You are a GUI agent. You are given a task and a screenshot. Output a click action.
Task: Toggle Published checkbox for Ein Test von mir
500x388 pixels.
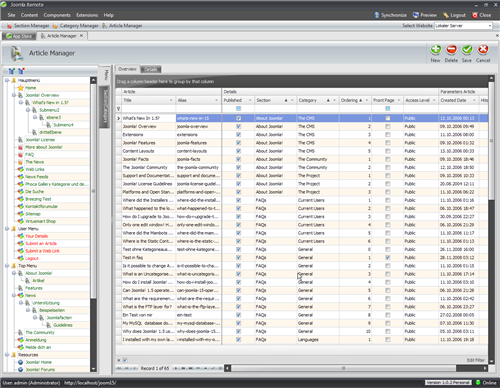[238, 315]
